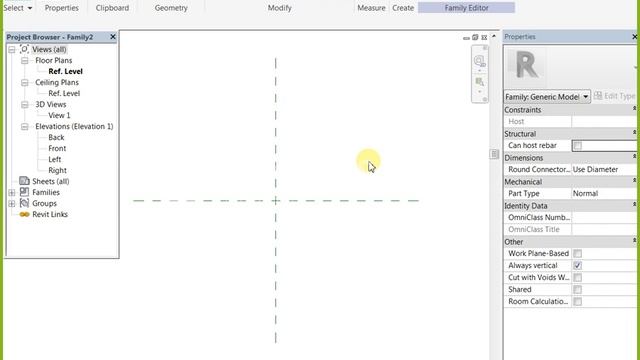Open the View 1 3D view
Viewport: 640px width, 360px height.
point(59,116)
